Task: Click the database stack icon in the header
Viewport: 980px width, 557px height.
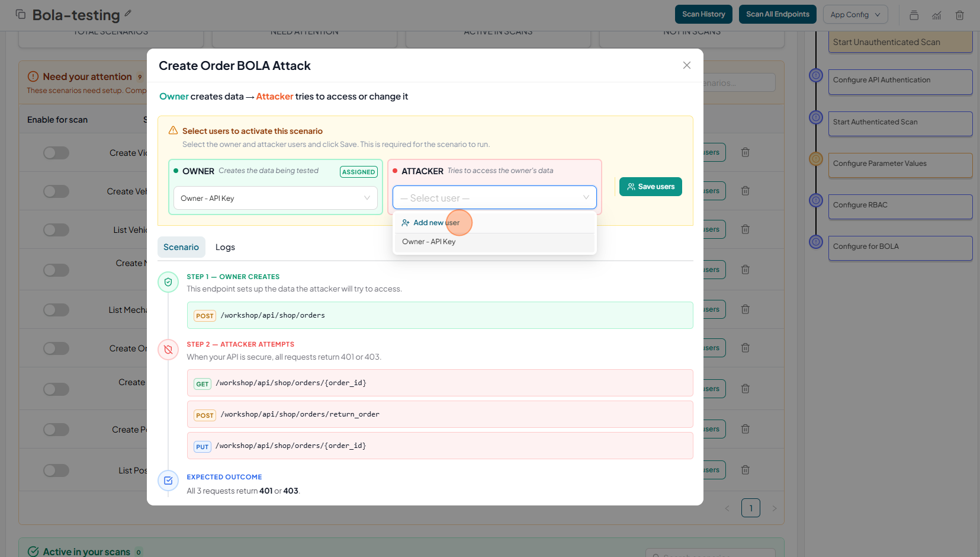Action: [914, 15]
